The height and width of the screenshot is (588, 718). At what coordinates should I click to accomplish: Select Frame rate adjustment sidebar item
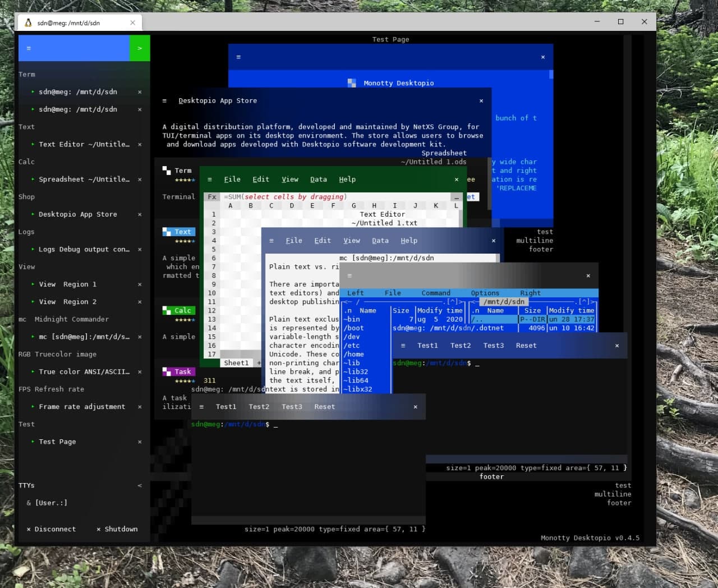pos(81,407)
